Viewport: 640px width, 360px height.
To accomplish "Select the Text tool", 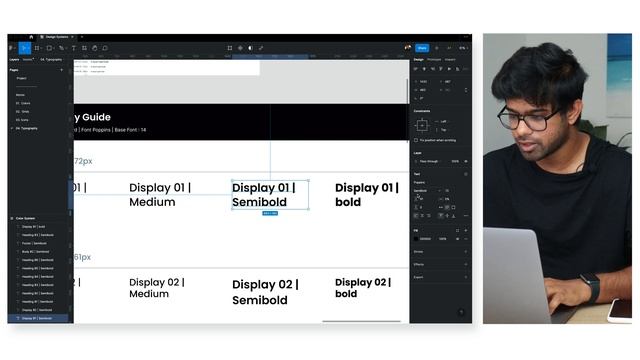I will point(74,48).
